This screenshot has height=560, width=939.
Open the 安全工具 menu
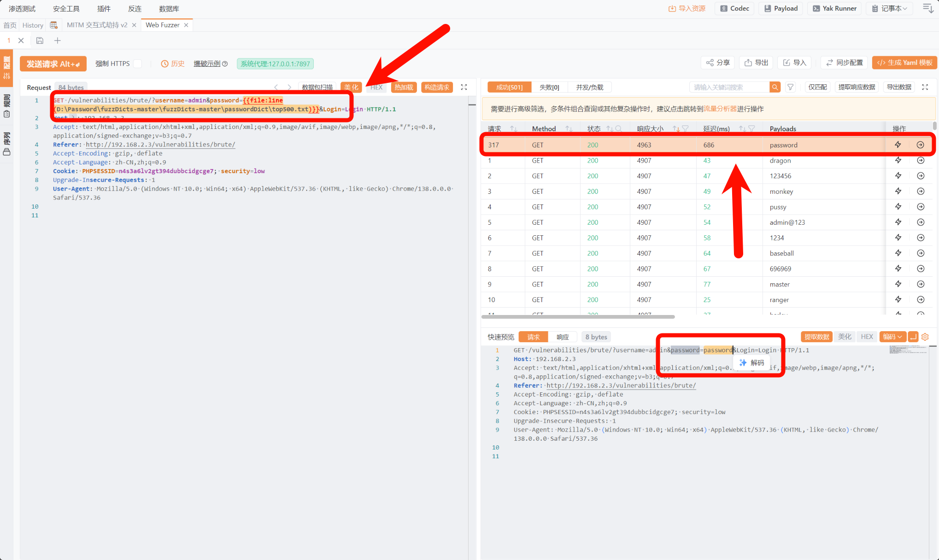coord(66,8)
